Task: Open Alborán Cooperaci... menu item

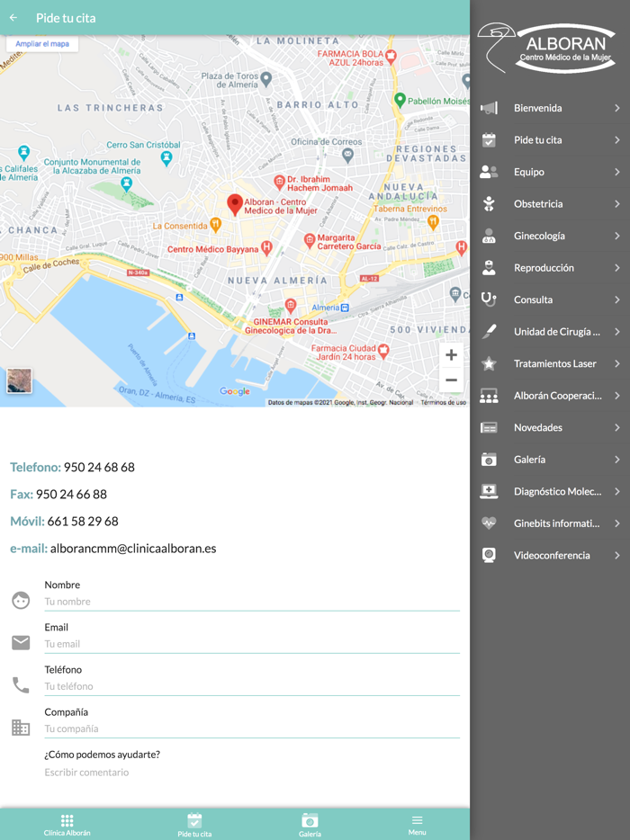Action: (550, 396)
